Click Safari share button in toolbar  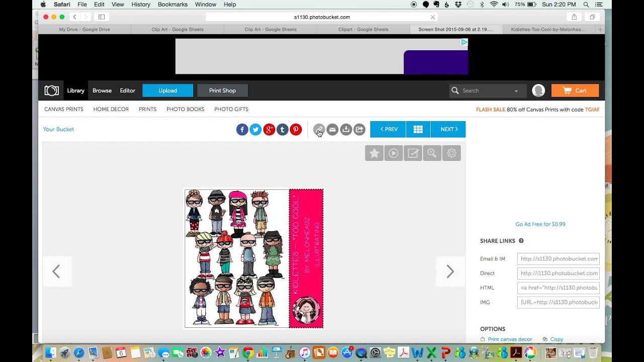click(x=574, y=17)
